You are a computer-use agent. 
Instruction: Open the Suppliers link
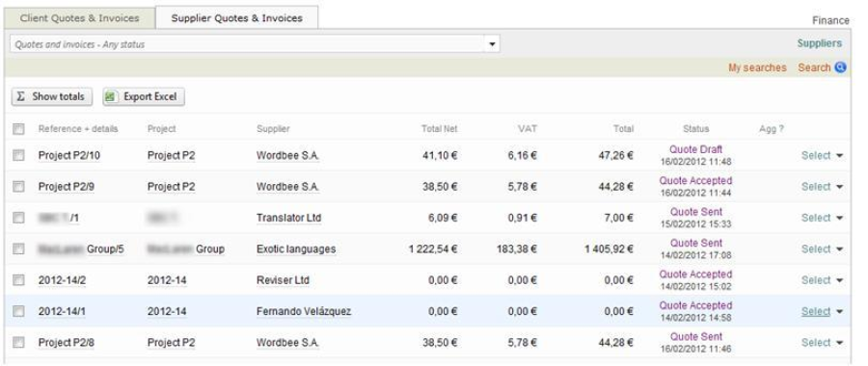[819, 43]
